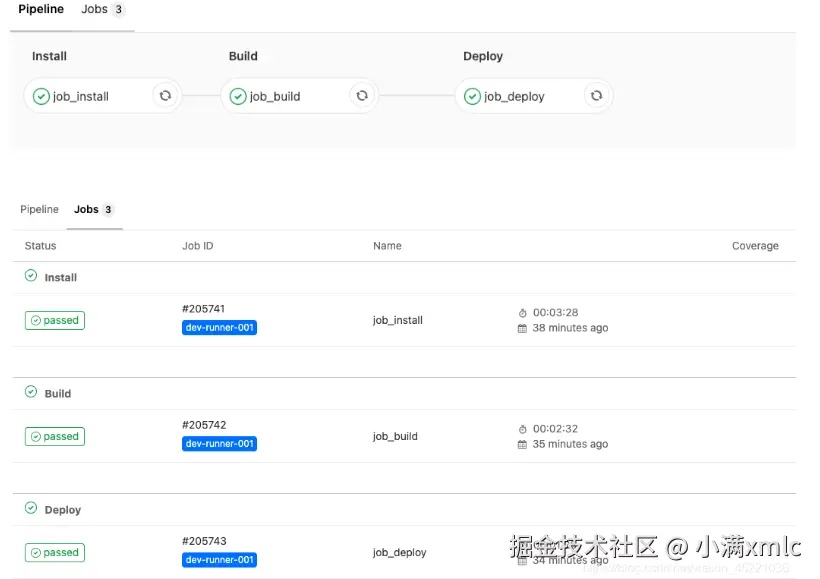Open job #205741 link
Viewport: 820px width, 579px height.
pyautogui.click(x=203, y=309)
